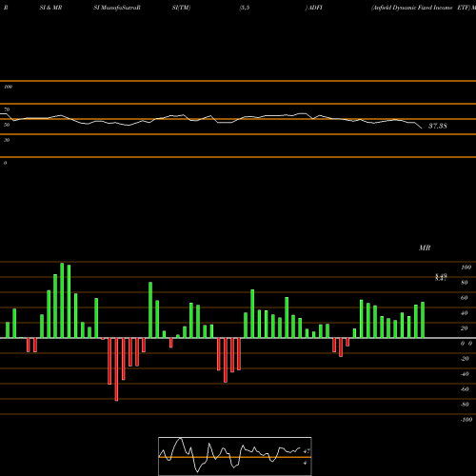Click the RSI 30 level label

click(7, 140)
